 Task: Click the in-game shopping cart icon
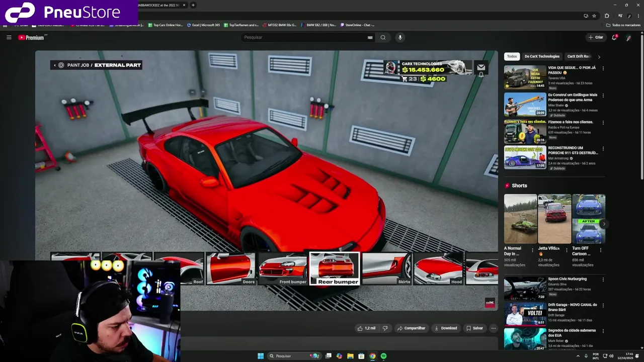[405, 79]
